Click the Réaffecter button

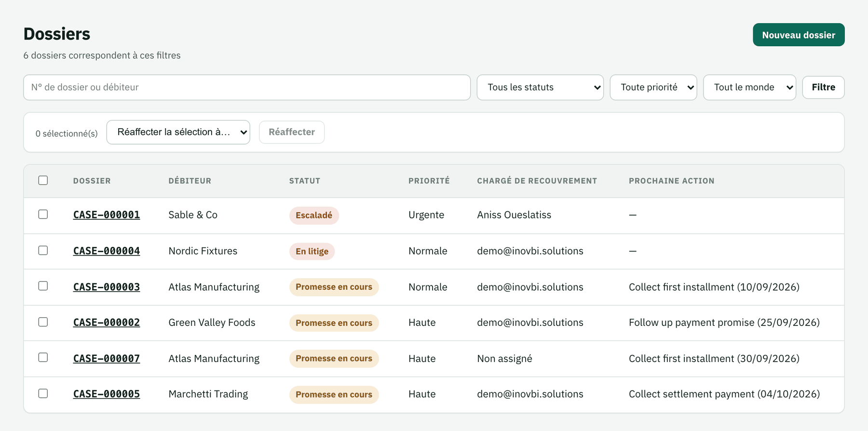coord(292,132)
